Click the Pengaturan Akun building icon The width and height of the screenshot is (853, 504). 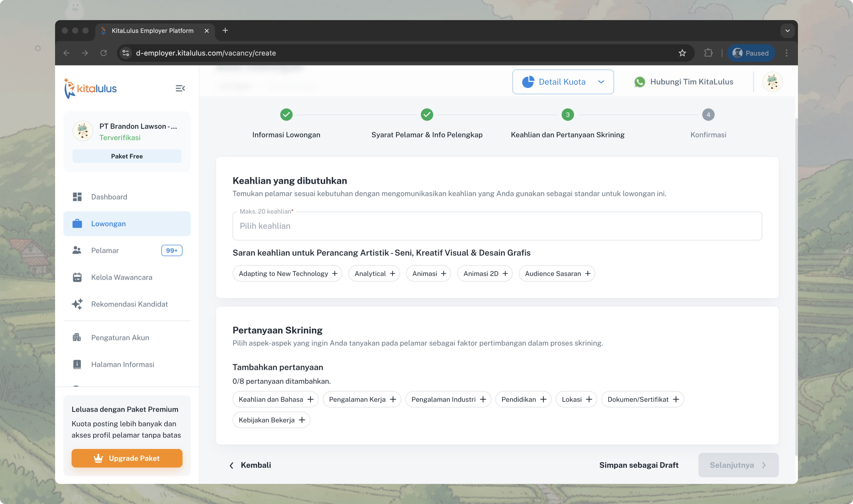click(77, 338)
